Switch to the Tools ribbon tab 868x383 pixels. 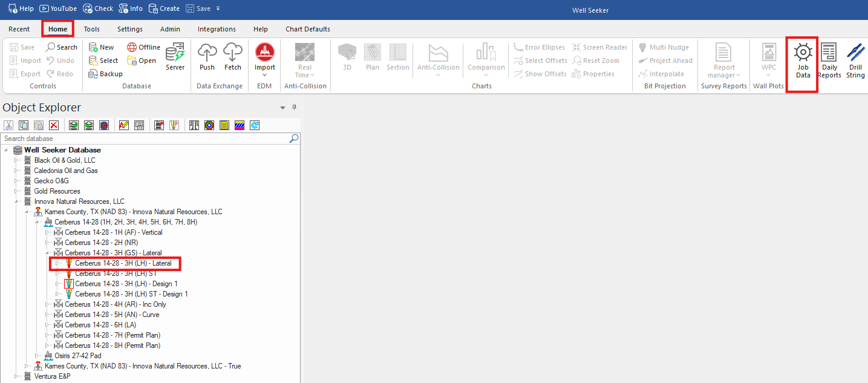(x=92, y=29)
